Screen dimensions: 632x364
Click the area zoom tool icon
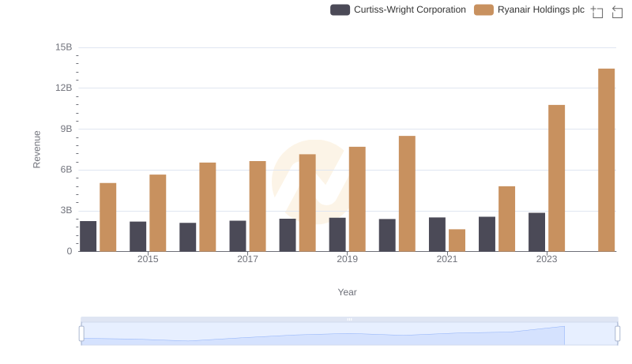coord(597,12)
